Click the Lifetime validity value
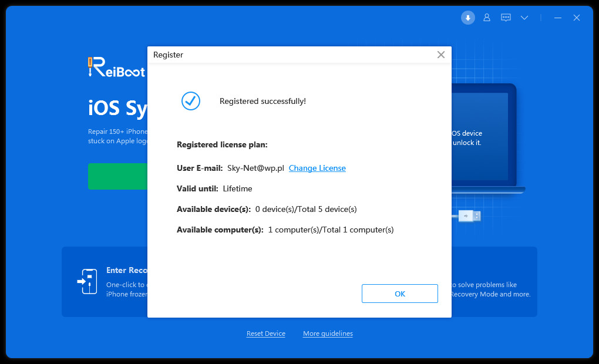The width and height of the screenshot is (599, 364). point(237,188)
